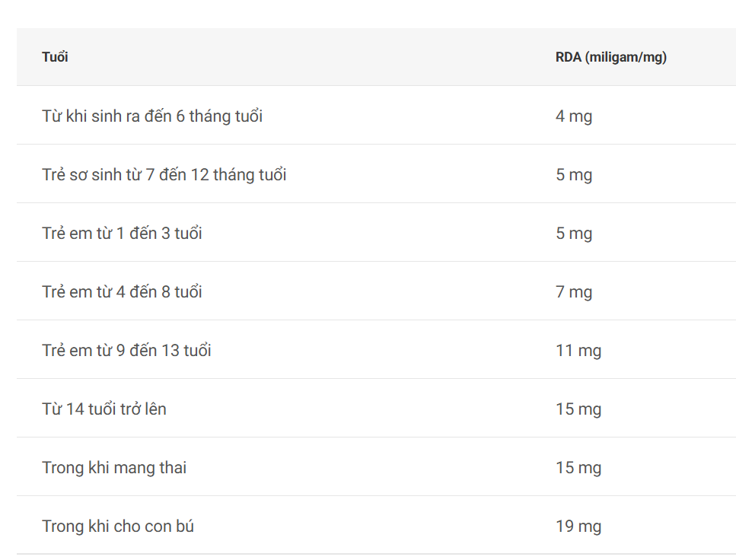Click the "RDA (miligam/mg)" column header
Screen dimensions: 736x560
(610, 57)
